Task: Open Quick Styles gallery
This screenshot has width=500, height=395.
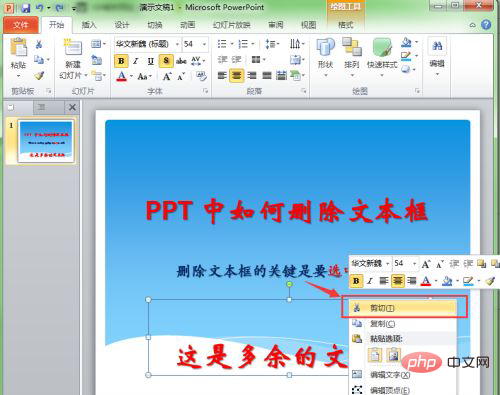Action: click(382, 47)
